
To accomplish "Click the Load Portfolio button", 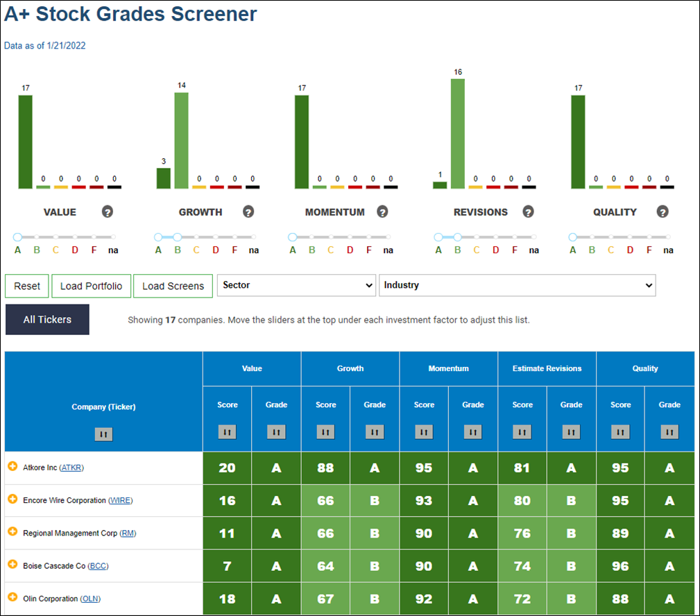I will (x=91, y=286).
